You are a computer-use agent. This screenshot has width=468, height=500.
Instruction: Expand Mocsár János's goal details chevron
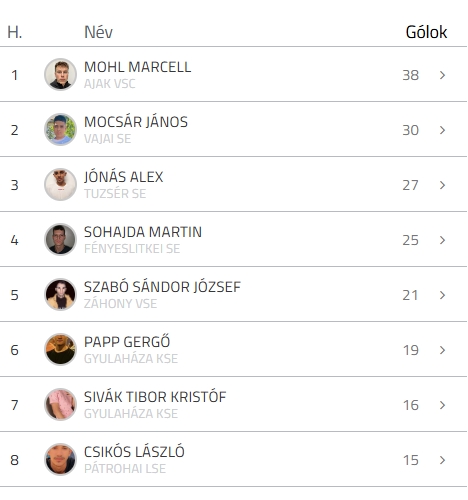click(442, 130)
